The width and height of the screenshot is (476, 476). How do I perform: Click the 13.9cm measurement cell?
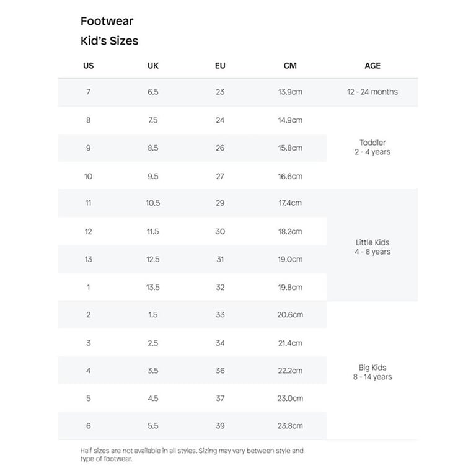[x=290, y=92]
